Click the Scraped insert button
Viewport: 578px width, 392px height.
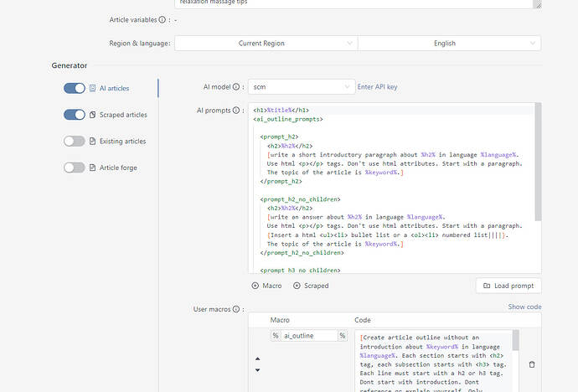tap(311, 286)
